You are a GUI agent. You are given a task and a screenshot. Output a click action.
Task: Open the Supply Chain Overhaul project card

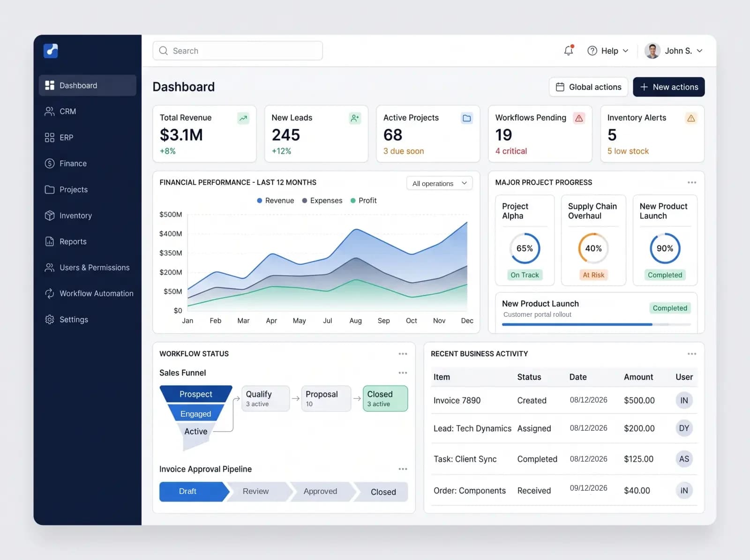(x=593, y=240)
